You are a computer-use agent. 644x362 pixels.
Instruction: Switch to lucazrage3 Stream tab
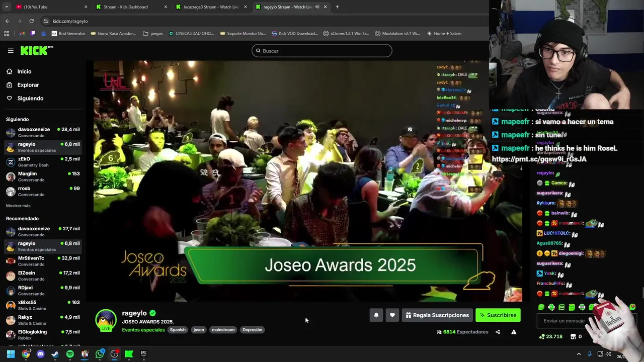click(x=210, y=7)
